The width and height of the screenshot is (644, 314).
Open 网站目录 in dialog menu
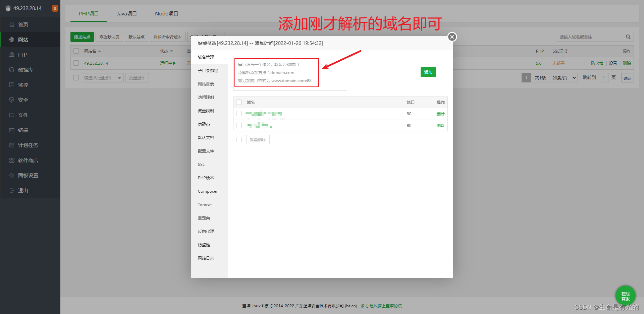pos(210,84)
